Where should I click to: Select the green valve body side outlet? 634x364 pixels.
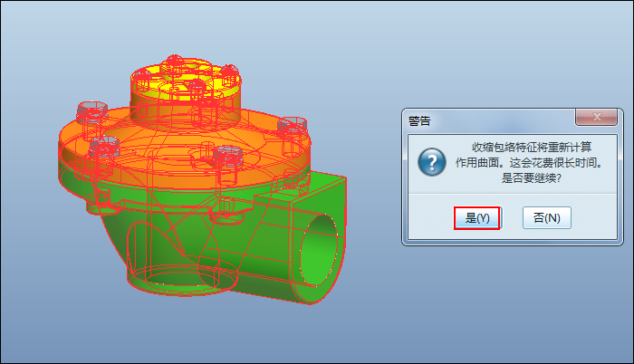(319, 251)
